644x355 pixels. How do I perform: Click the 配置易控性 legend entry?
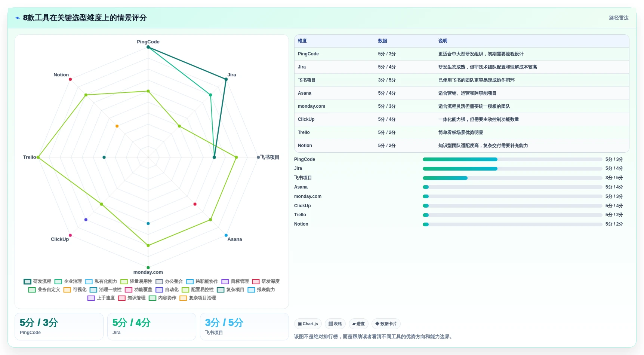click(198, 290)
